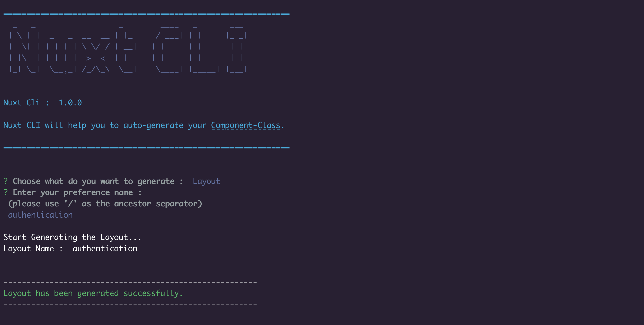
Task: Click the 'Layout Name : authentication' line
Action: [70, 249]
